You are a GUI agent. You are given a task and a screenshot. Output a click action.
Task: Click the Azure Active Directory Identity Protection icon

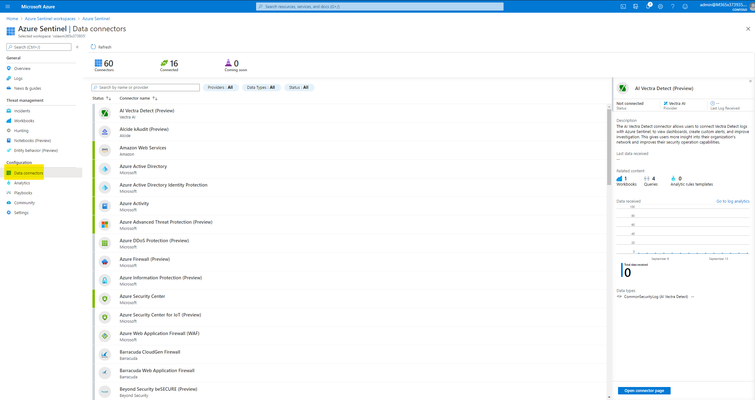coord(104,187)
